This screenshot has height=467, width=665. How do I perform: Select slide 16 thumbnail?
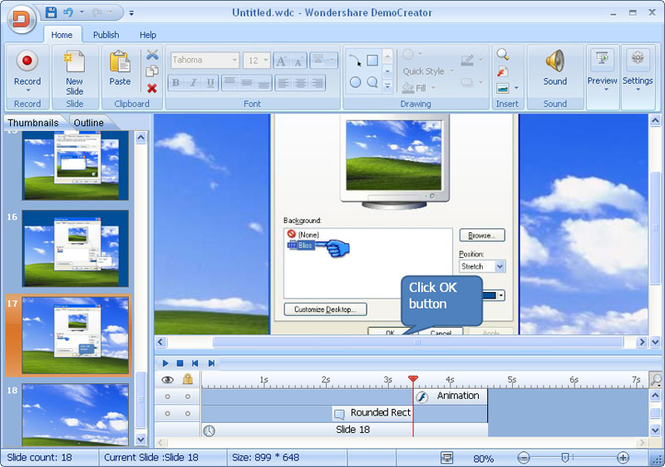(x=75, y=249)
